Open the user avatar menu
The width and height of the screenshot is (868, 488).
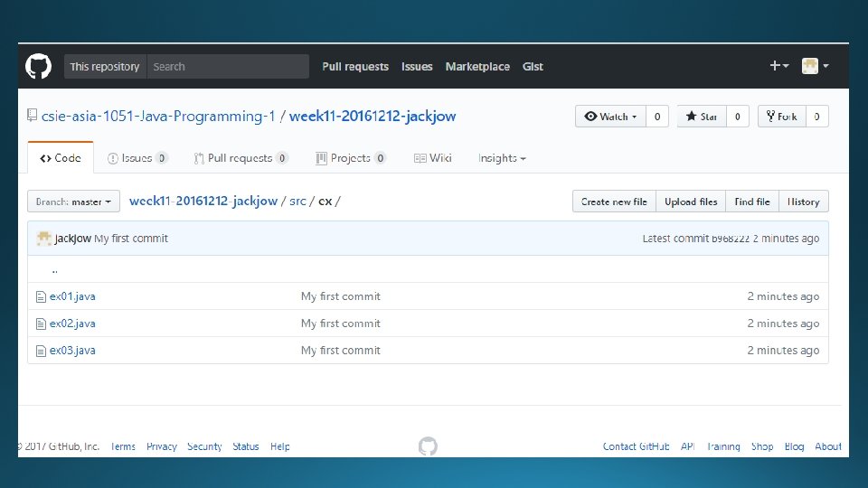click(x=815, y=66)
